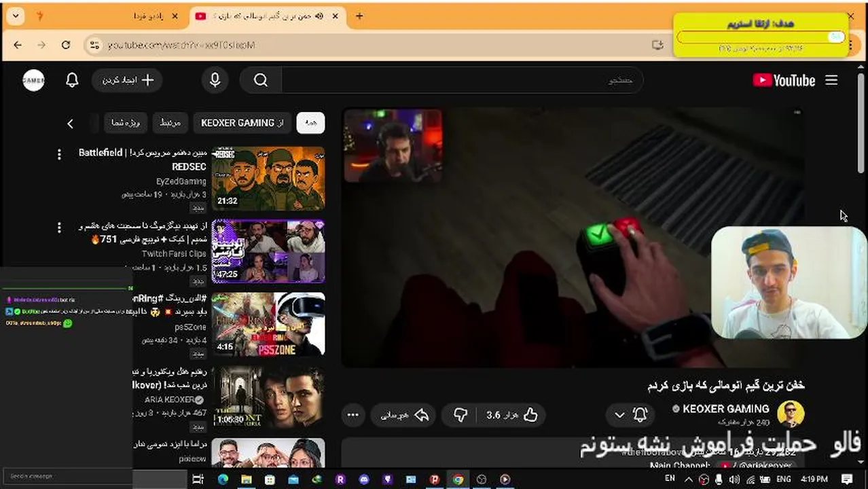Click ENG keyboard language indicator
Image resolution: width=868 pixels, height=489 pixels.
click(784, 479)
